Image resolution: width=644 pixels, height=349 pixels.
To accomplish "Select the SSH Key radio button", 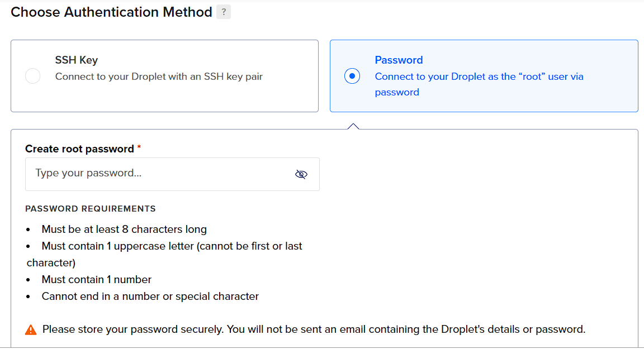I will (x=33, y=76).
